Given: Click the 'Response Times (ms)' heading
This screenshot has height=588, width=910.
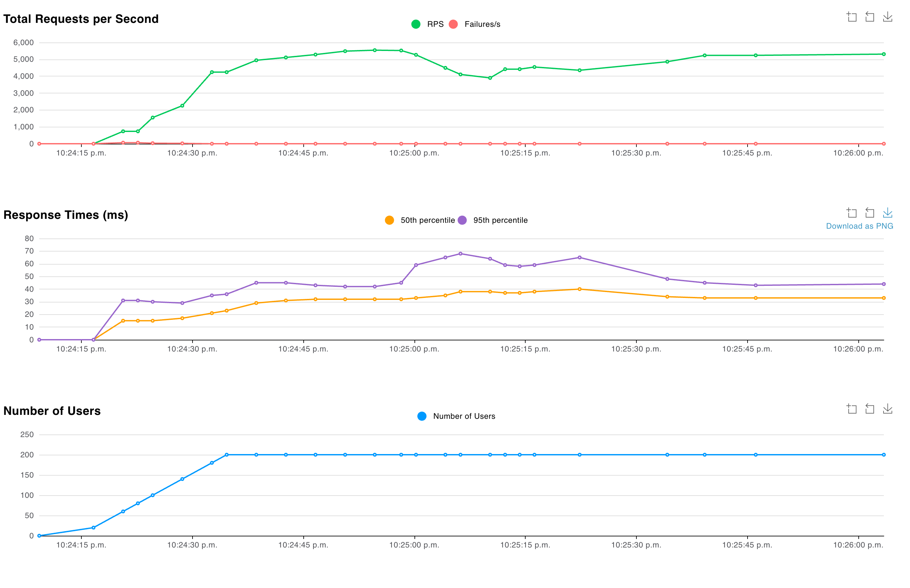Looking at the screenshot, I should click(x=66, y=215).
